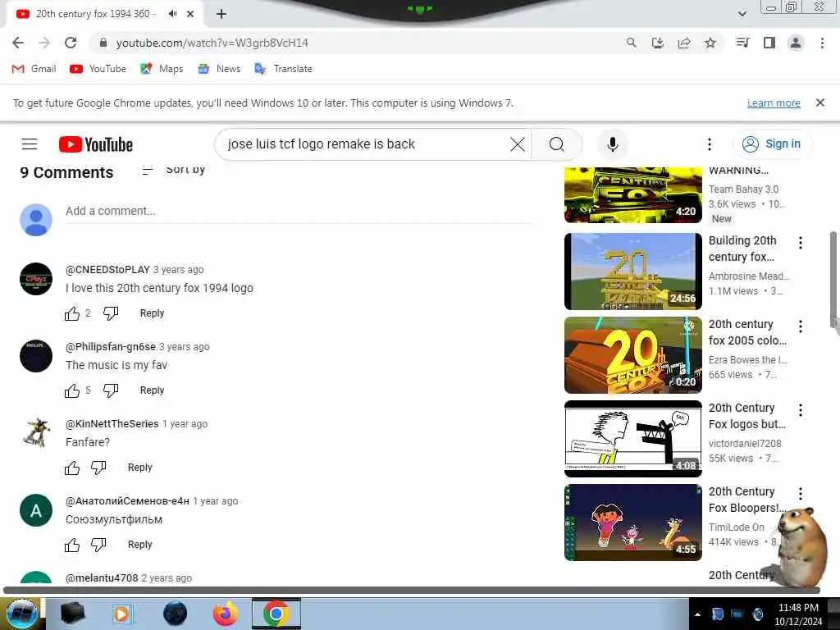Show hidden system tray icons arrow

(697, 614)
